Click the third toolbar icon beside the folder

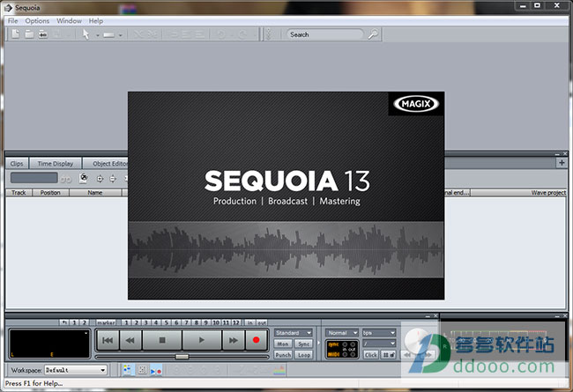(x=43, y=34)
